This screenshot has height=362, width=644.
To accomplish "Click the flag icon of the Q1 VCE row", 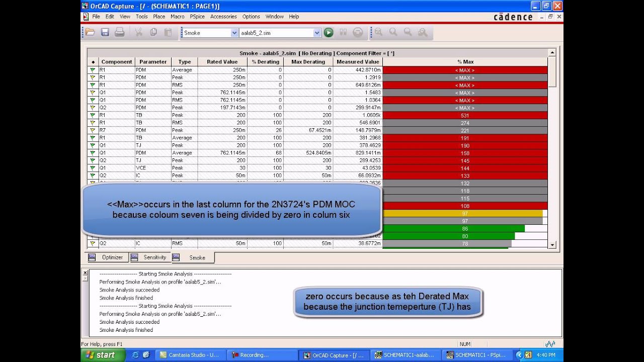I will pyautogui.click(x=93, y=168).
